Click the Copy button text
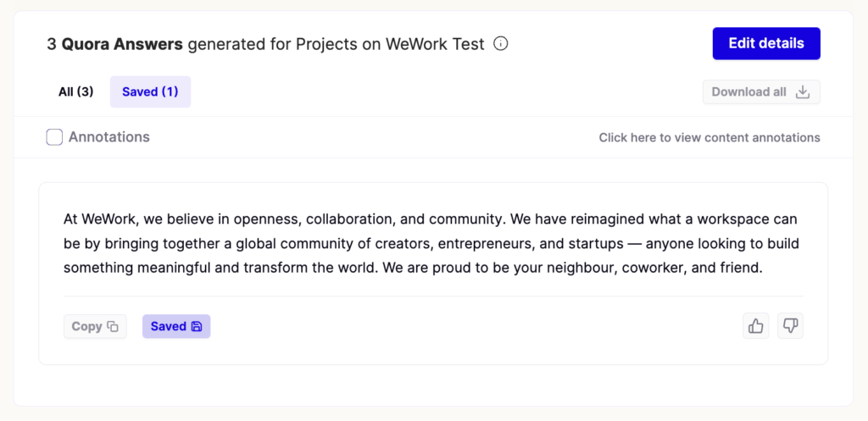 [86, 327]
